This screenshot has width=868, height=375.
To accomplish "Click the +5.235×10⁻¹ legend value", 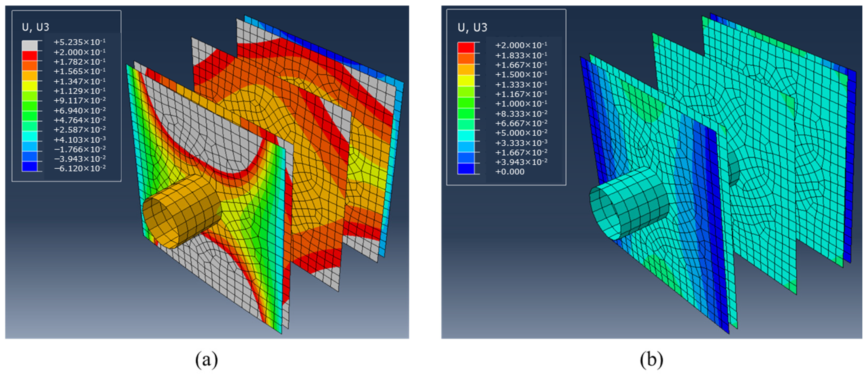I will click(x=80, y=42).
